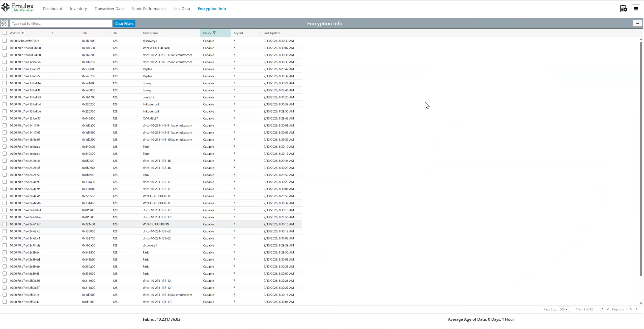Open the hamburger menu icon
644x329 pixels.
click(636, 9)
